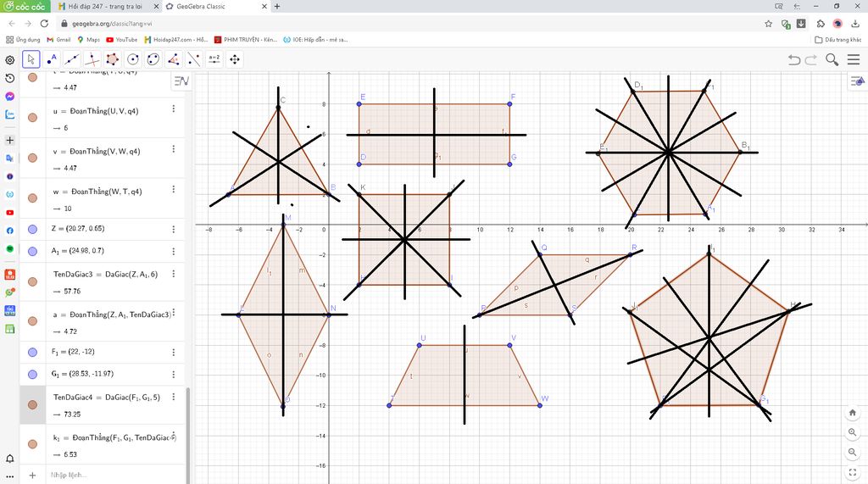Image resolution: width=868 pixels, height=484 pixels.
Task: Click the zoom in magnifier button
Action: click(853, 432)
